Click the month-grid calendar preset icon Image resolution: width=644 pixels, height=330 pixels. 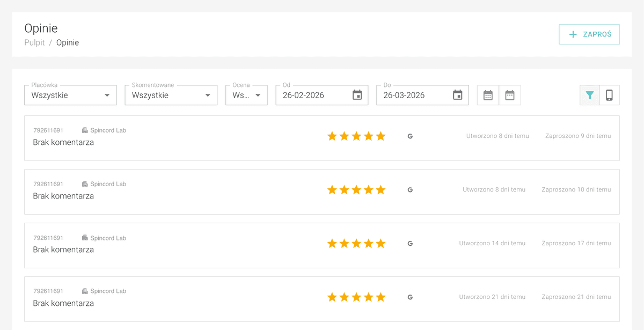pos(488,96)
